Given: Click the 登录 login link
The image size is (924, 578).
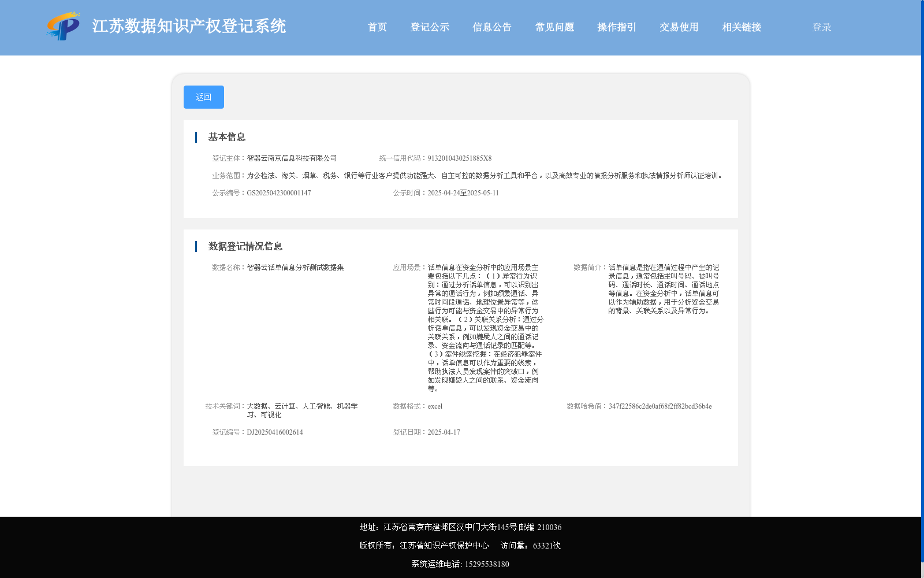Looking at the screenshot, I should coord(822,27).
